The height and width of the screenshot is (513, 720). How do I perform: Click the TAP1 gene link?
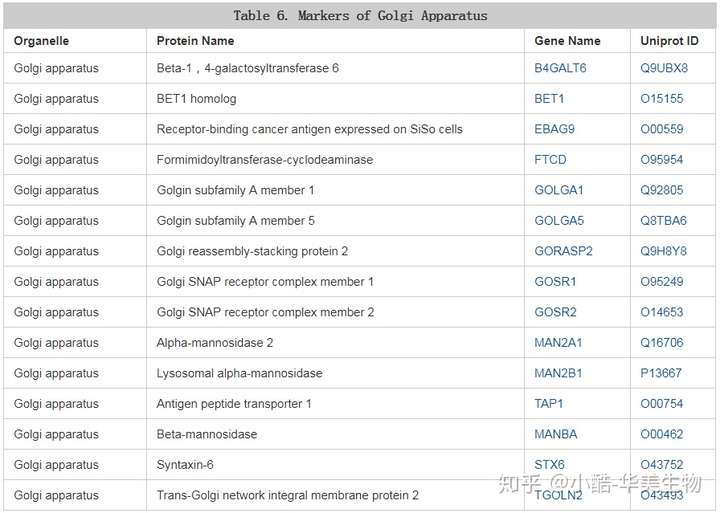click(x=549, y=404)
